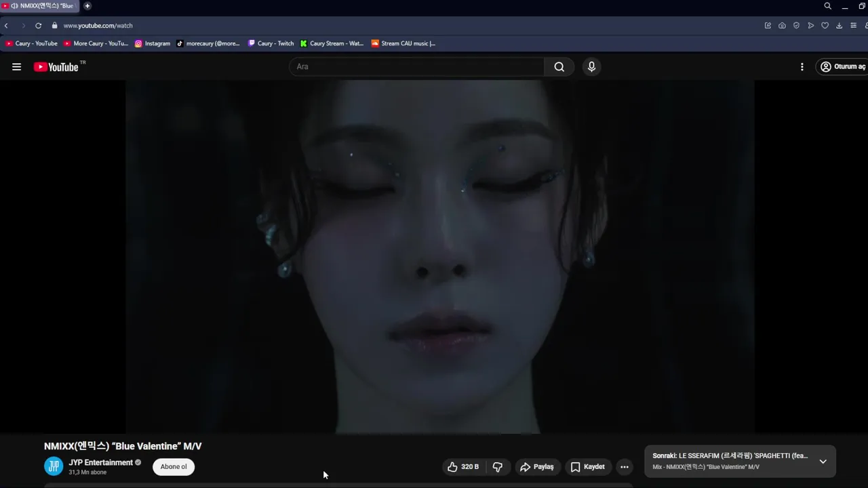Open morecaury TikTok bookmark

point(208,43)
